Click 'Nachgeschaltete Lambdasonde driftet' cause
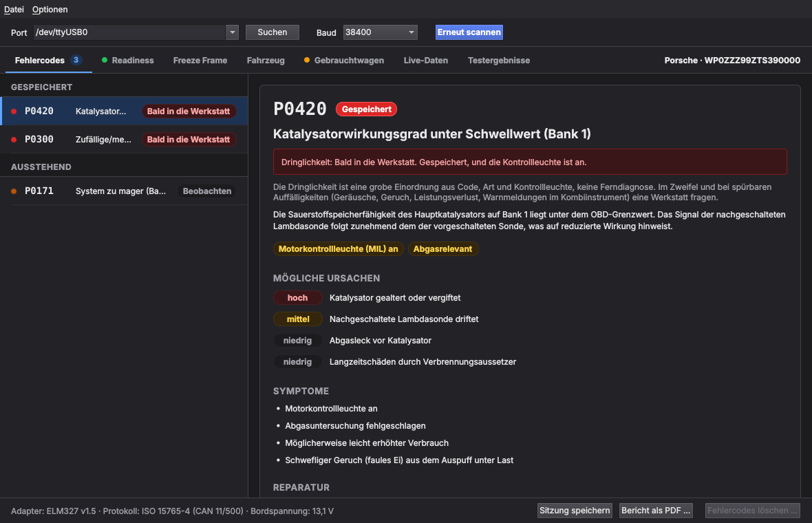 [404, 319]
